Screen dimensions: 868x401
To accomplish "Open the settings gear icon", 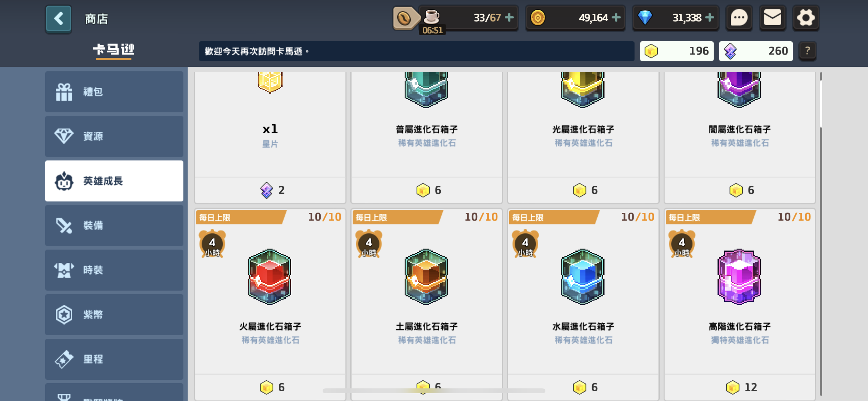I will pos(806,17).
